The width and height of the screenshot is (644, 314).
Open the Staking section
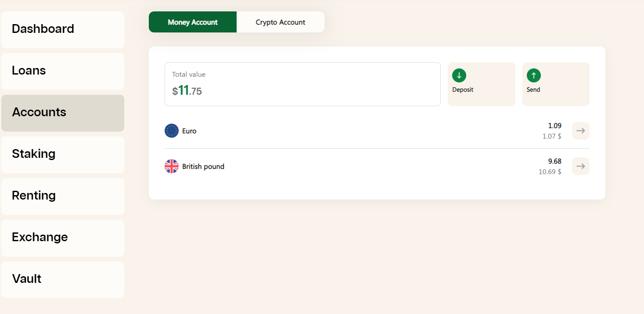pos(63,155)
